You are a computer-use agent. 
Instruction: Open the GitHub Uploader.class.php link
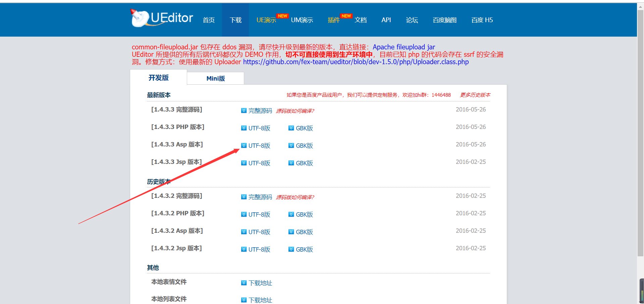[x=356, y=62]
